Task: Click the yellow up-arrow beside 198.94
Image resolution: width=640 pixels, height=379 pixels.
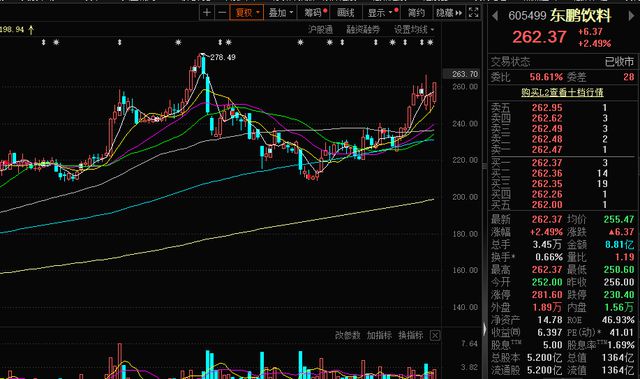Action: (x=31, y=30)
